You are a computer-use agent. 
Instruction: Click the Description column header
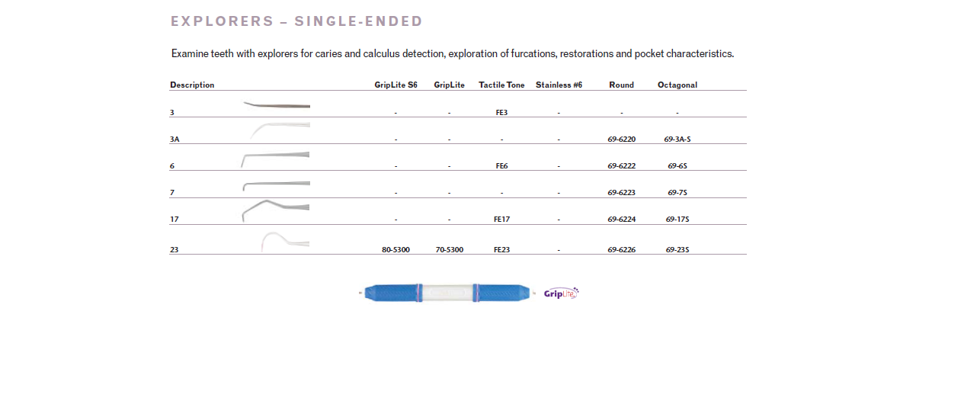click(192, 85)
